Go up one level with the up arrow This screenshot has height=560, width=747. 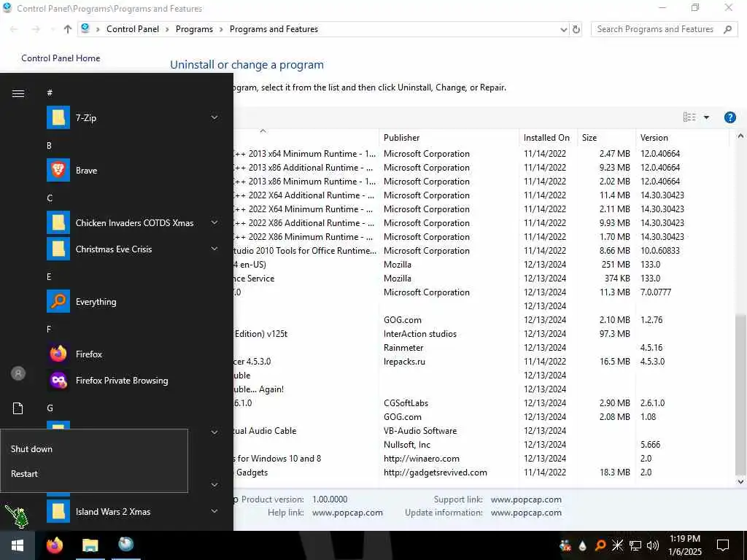(68, 29)
